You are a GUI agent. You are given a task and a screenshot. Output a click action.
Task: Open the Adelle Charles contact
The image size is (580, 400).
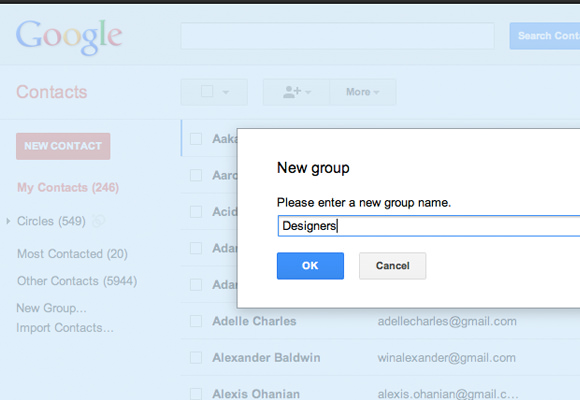(x=254, y=321)
